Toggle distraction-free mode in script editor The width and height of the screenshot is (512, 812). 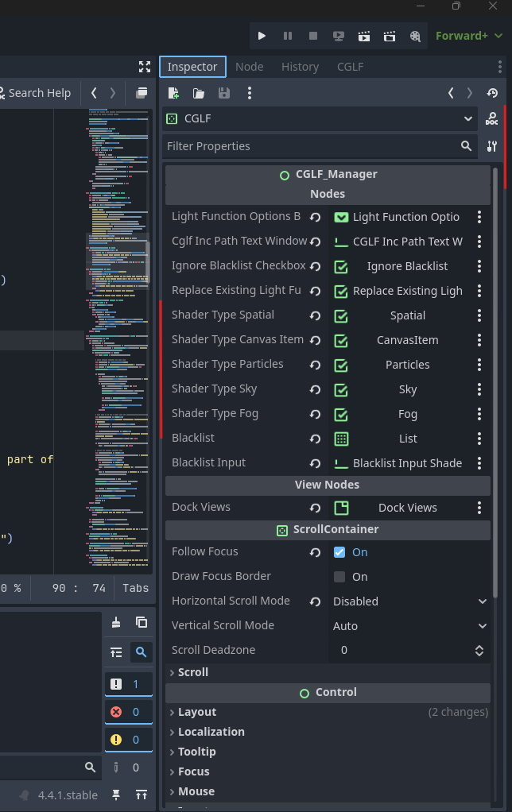144,67
